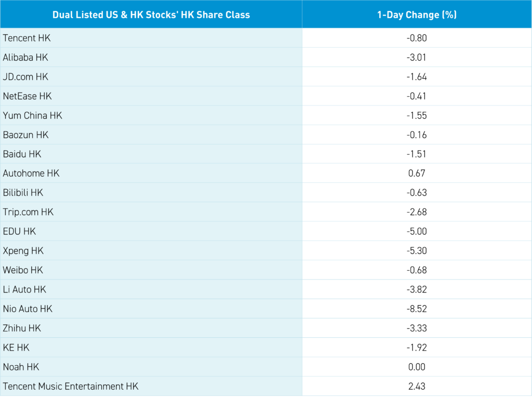Viewport: 532px width, 398px height.
Task: Click Yum China HK in the table
Action: 33,115
